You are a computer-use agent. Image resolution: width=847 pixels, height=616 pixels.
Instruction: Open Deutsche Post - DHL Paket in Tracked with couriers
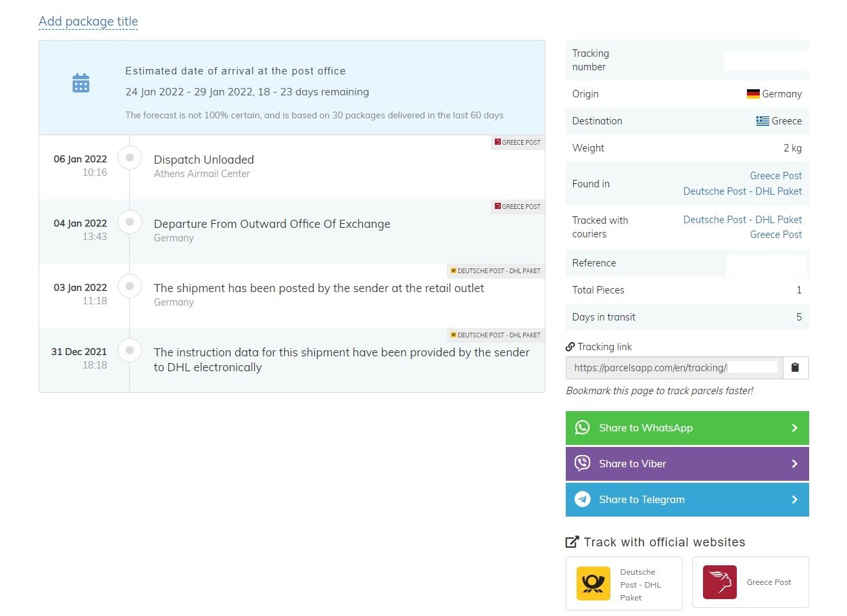(x=742, y=220)
